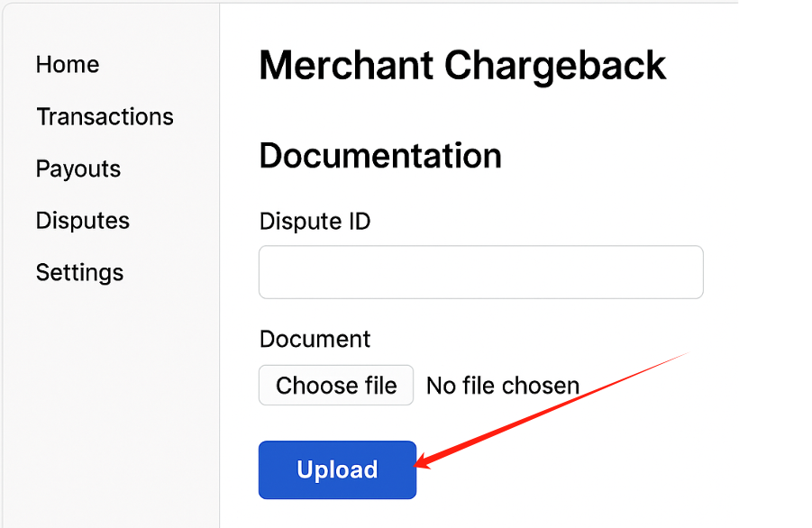Click the Document field label

click(x=315, y=339)
